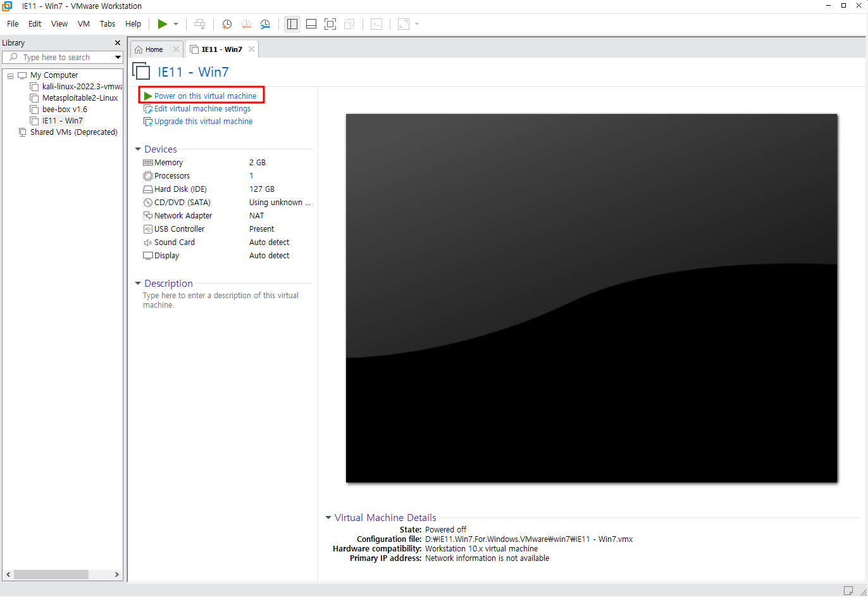This screenshot has width=868, height=597.
Task: Select IE11 - Win7 in library tree
Action: coord(63,121)
